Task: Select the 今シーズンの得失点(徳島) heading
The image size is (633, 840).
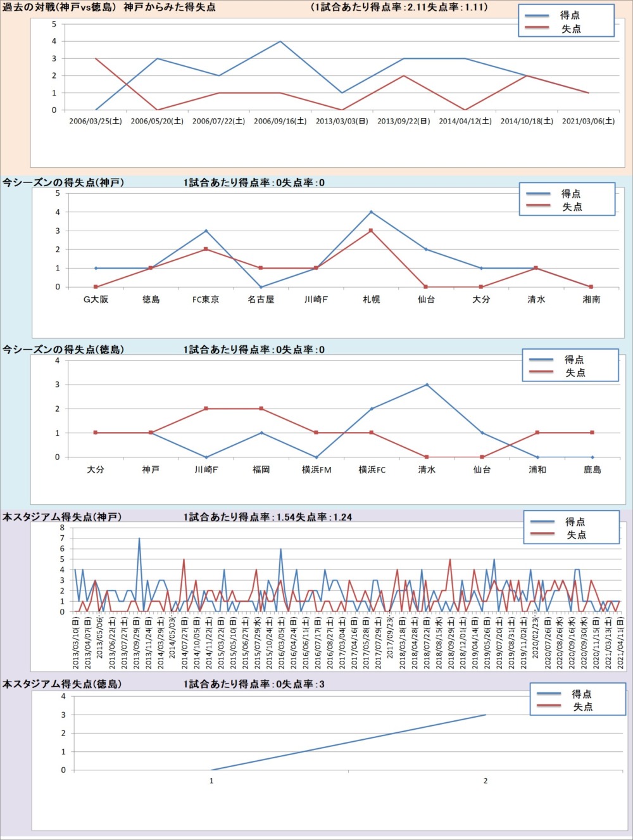Action: point(63,350)
